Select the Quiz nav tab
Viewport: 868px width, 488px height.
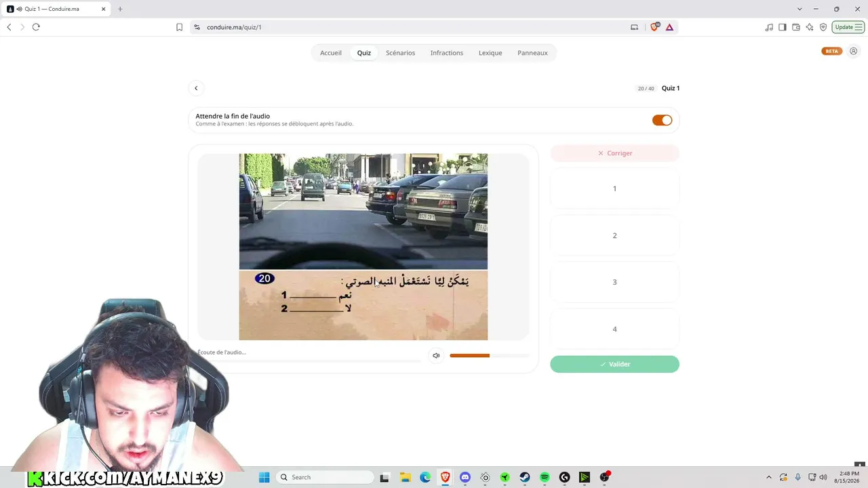pyautogui.click(x=364, y=53)
